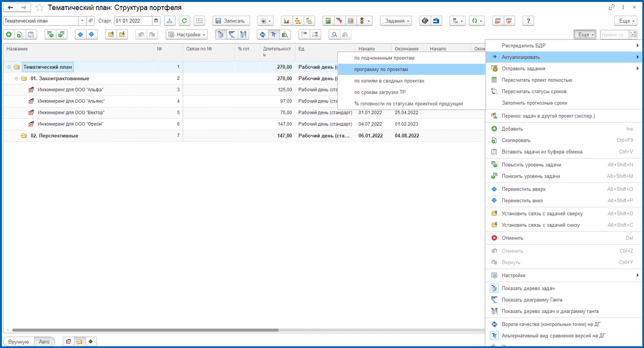Toggle Авто scheduling mode
The height and width of the screenshot is (348, 644).
coord(44,342)
